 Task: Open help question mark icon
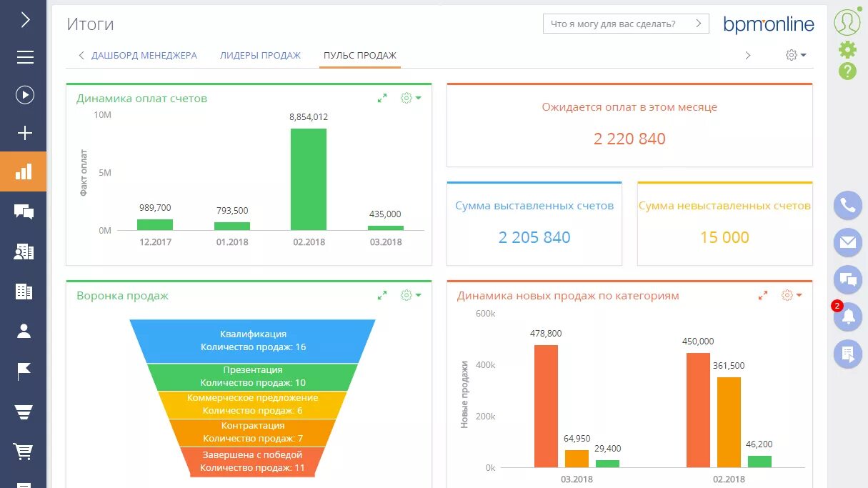tap(847, 71)
